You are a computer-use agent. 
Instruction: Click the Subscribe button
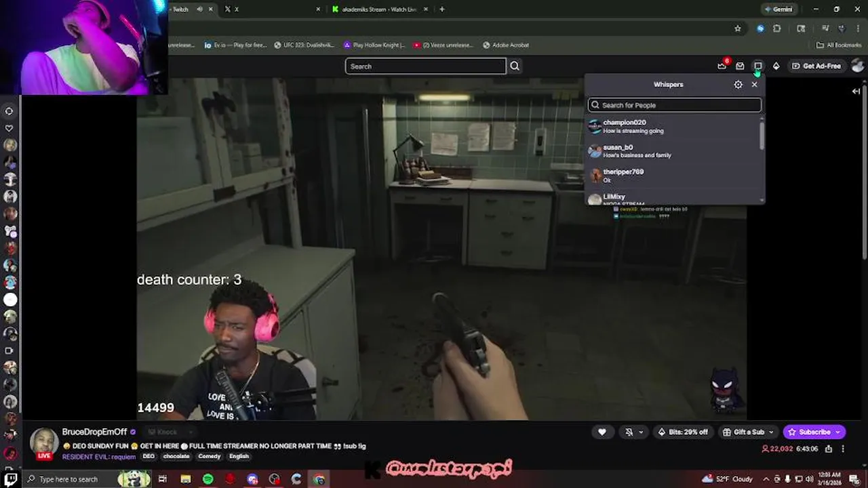[x=814, y=432]
